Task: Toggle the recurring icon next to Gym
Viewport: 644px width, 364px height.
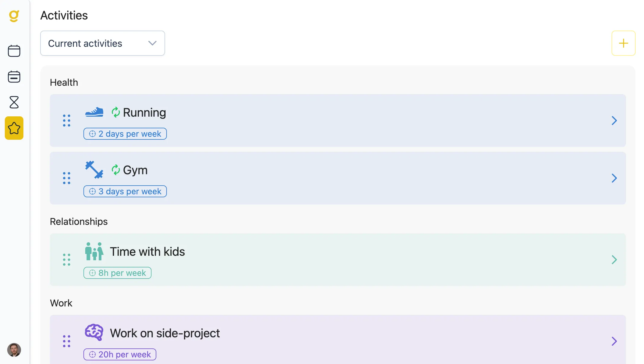Action: click(116, 170)
